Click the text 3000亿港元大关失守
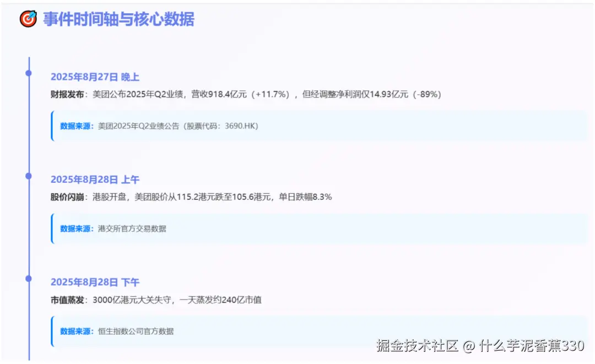Viewport: 595px width, 364px height. (x=132, y=300)
